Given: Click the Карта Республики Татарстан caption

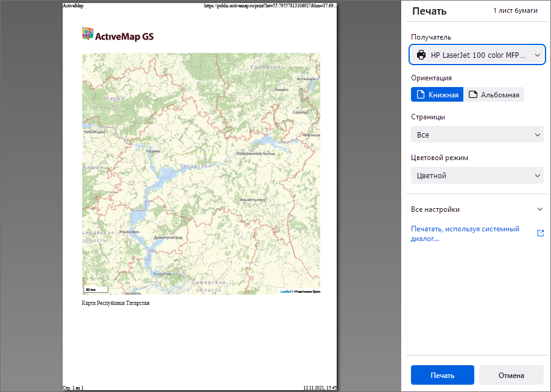Looking at the screenshot, I should point(115,303).
